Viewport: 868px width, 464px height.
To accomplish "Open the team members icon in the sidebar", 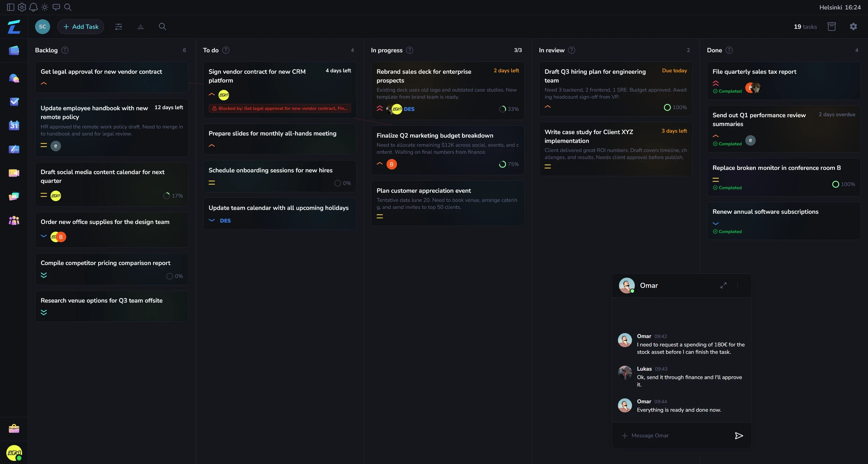I will 14,220.
